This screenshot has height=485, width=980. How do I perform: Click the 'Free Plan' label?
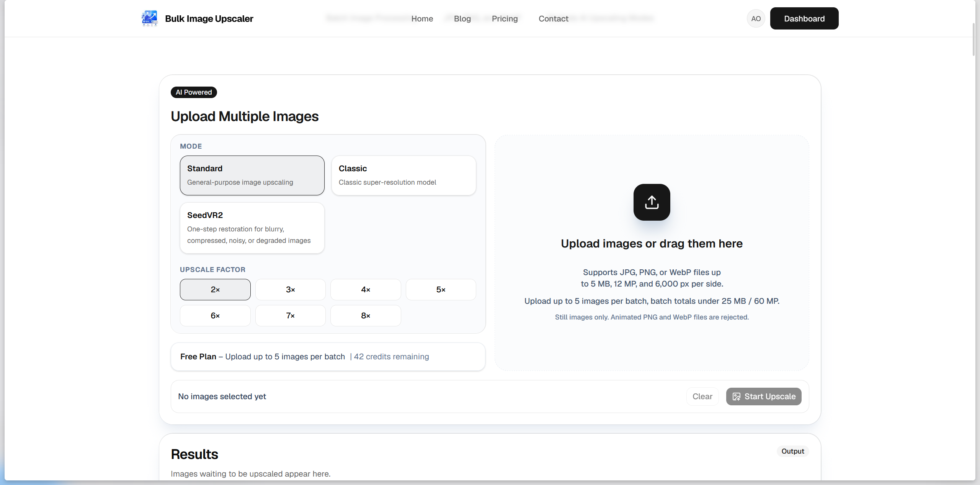[198, 357]
